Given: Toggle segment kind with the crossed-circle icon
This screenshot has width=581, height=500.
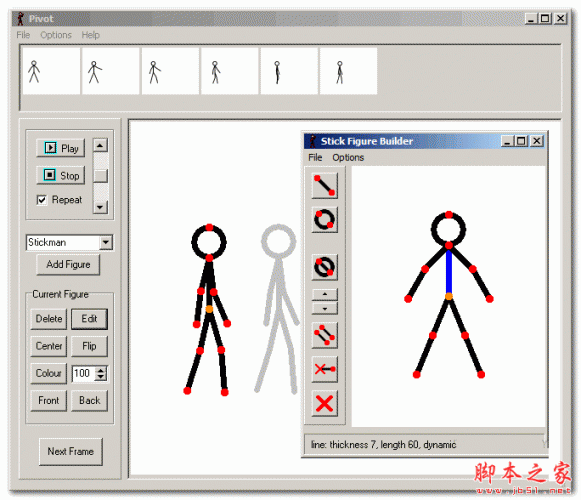Looking at the screenshot, I should [x=325, y=267].
